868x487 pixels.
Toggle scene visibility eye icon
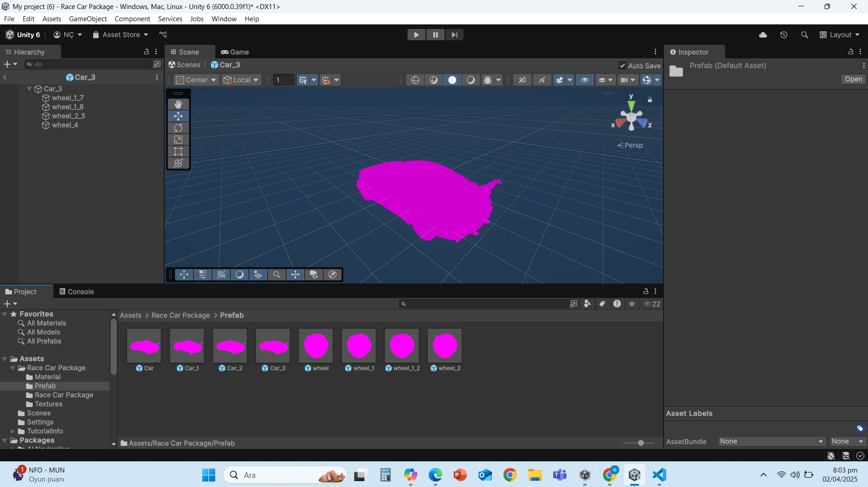coord(585,80)
